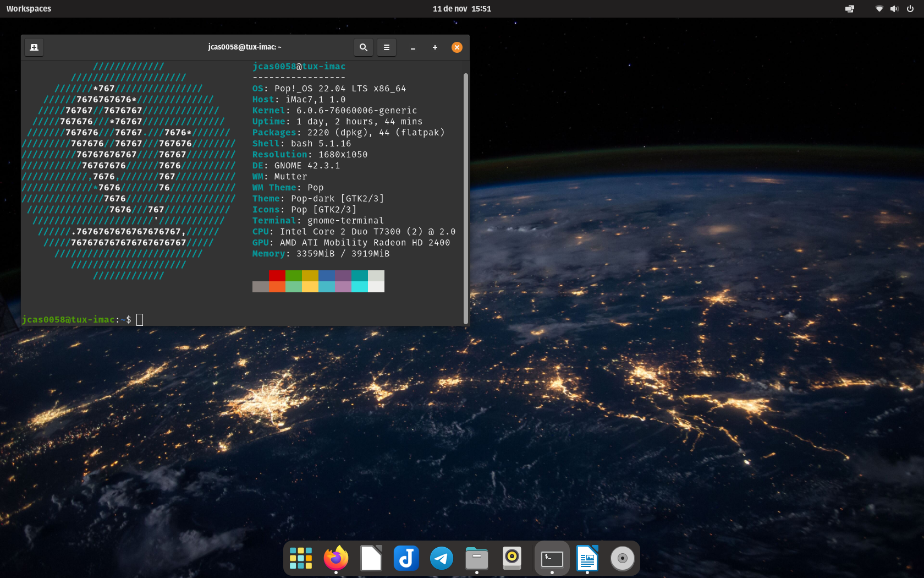Open the Files manager from dock
The image size is (924, 578).
(x=477, y=558)
